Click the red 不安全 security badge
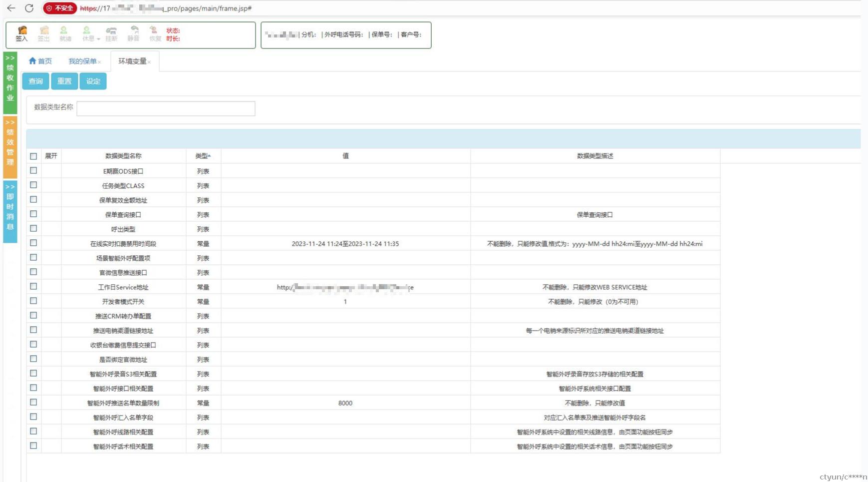 pos(59,8)
